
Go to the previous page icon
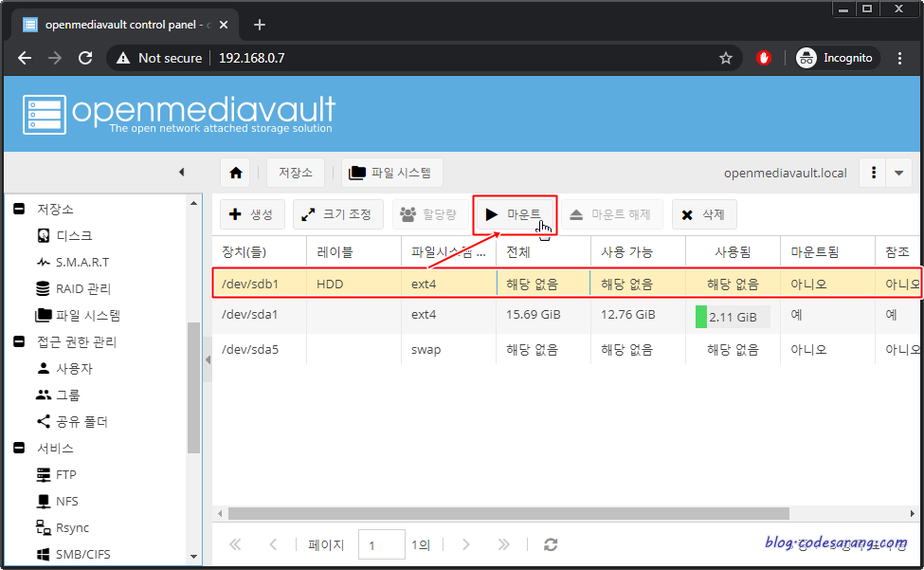pyautogui.click(x=273, y=544)
